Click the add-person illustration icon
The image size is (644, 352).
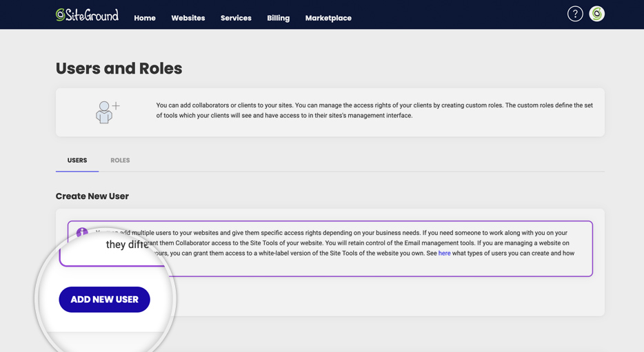click(107, 112)
